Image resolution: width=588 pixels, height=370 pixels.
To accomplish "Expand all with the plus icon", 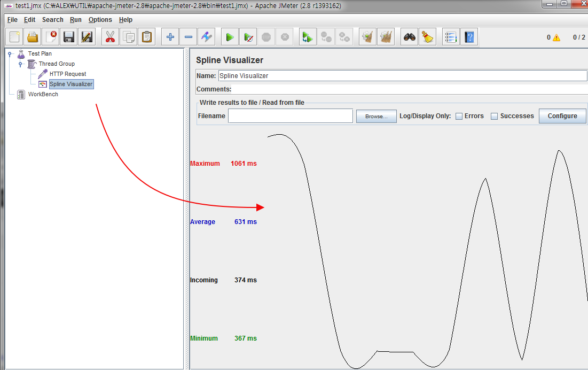I will tap(170, 37).
